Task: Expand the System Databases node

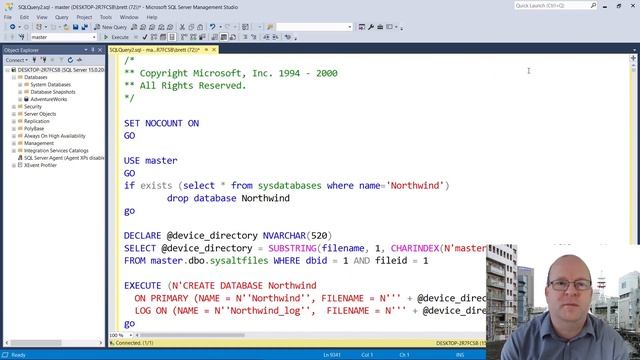Action: click(20, 84)
